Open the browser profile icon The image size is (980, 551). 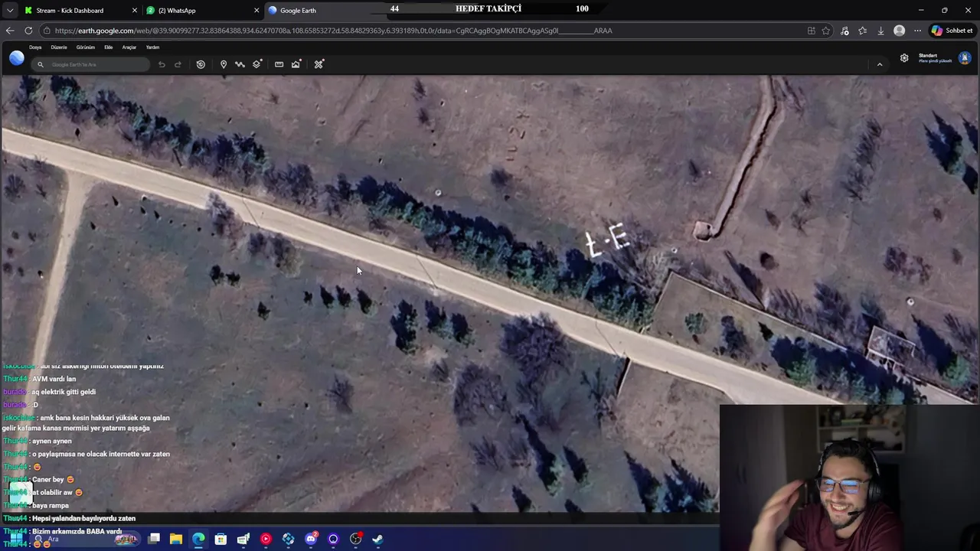[900, 31]
